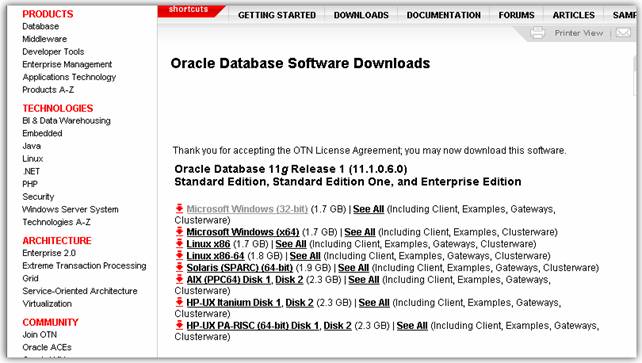
Task: Open Windows Server System link
Action: pos(70,210)
